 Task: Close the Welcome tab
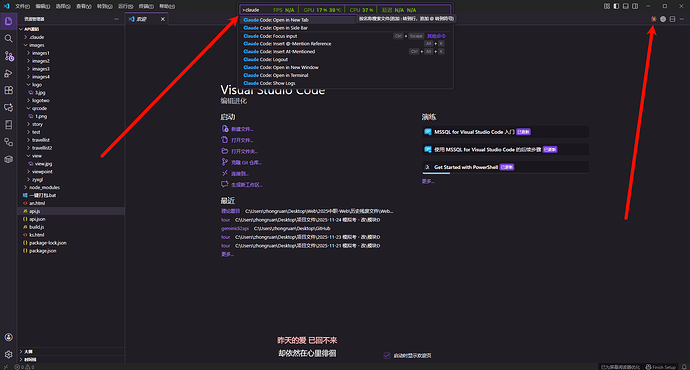(x=163, y=19)
